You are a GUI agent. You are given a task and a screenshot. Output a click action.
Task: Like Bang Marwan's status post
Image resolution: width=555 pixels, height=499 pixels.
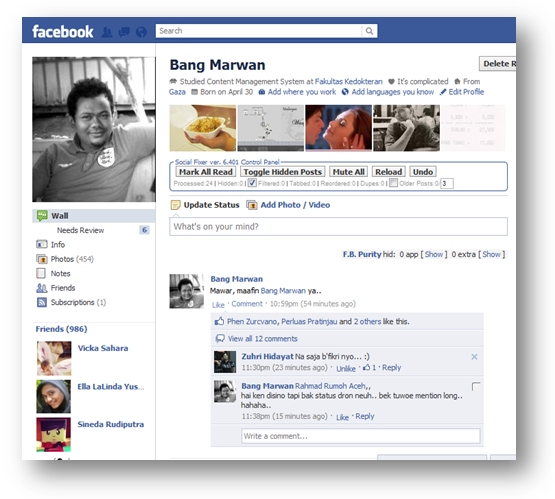(218, 305)
